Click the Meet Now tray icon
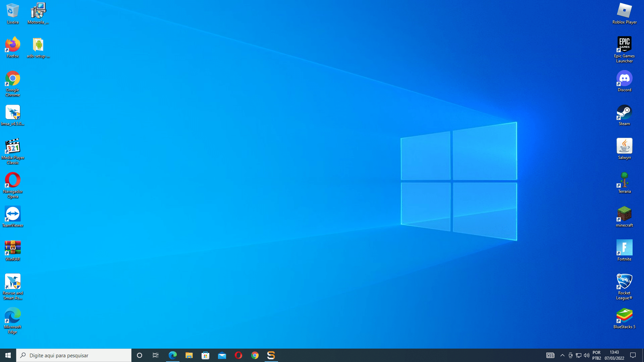This screenshot has height=362, width=644. 571,355
